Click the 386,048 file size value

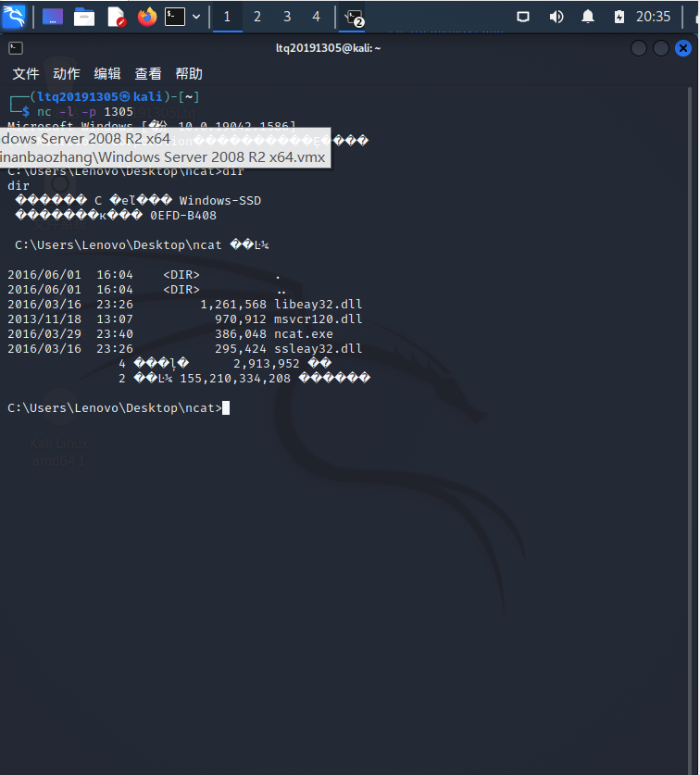pyautogui.click(x=240, y=334)
